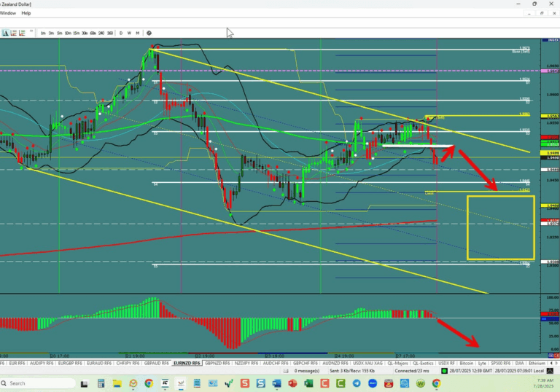Open File Explorer from the taskbar

(117, 383)
